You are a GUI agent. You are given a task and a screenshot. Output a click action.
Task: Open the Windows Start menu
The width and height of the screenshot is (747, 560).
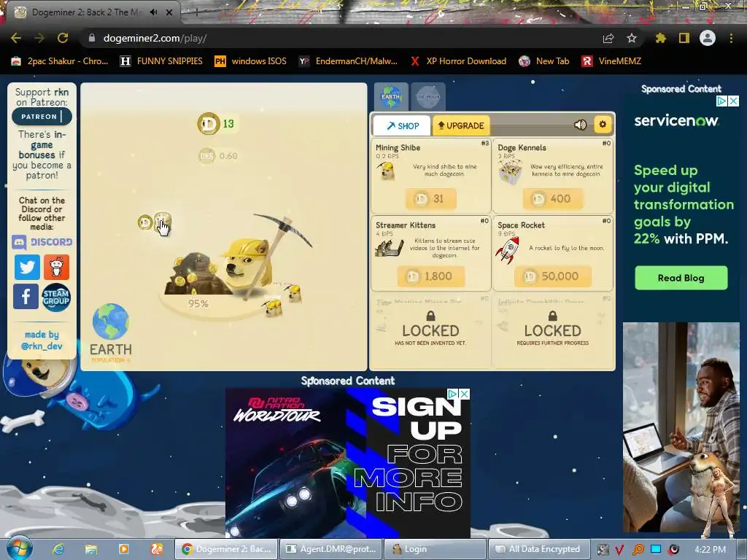tap(19, 548)
